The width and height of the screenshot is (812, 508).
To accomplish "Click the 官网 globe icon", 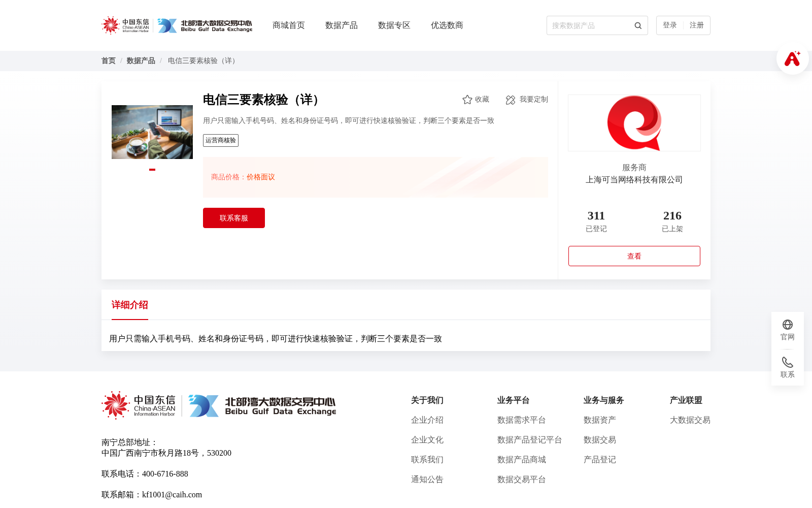I will tap(788, 325).
